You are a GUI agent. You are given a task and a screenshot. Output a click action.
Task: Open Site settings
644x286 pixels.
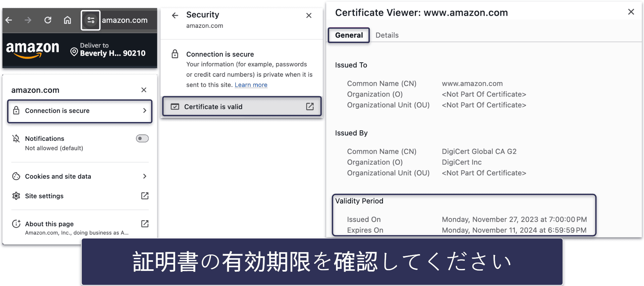click(x=80, y=196)
